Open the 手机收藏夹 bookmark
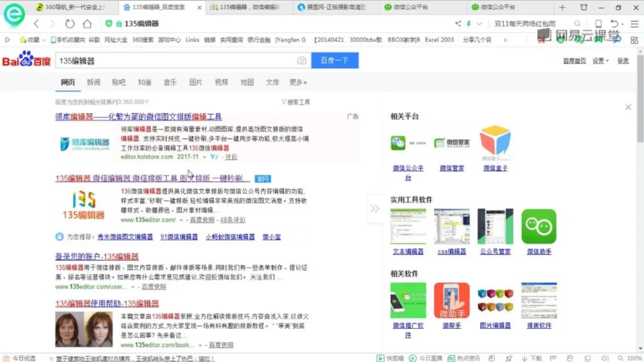 (x=68, y=40)
